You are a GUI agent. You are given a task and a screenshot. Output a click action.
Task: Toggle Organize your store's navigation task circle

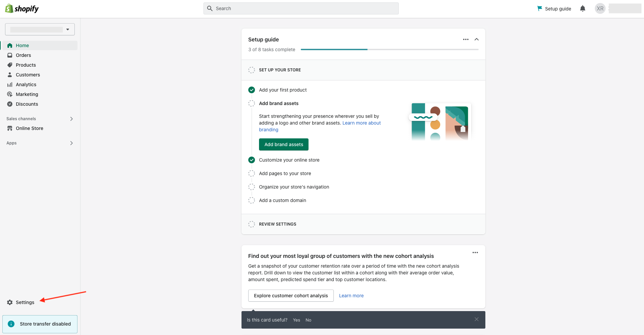[252, 187]
